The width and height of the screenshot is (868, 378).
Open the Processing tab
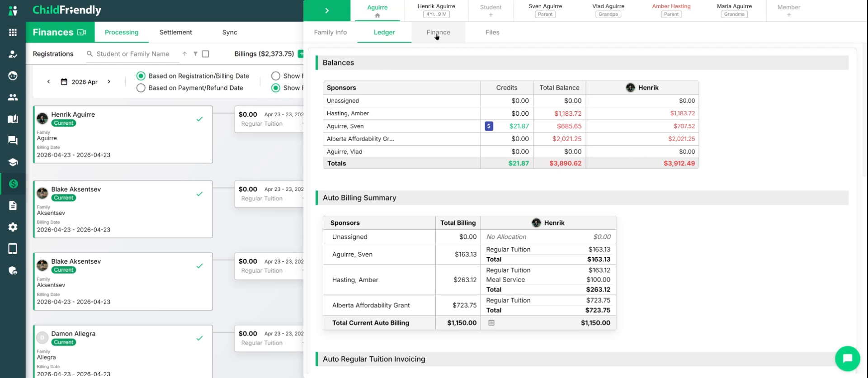122,32
